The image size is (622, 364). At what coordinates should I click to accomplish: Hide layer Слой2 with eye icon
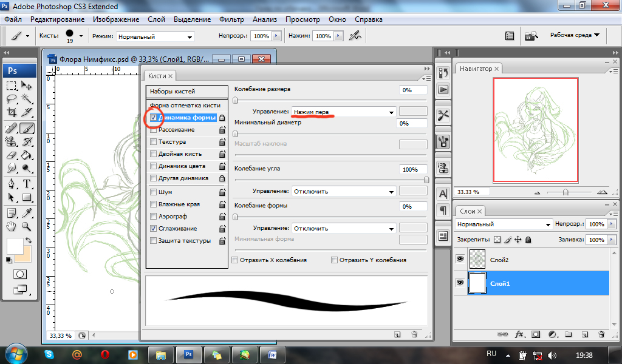460,259
